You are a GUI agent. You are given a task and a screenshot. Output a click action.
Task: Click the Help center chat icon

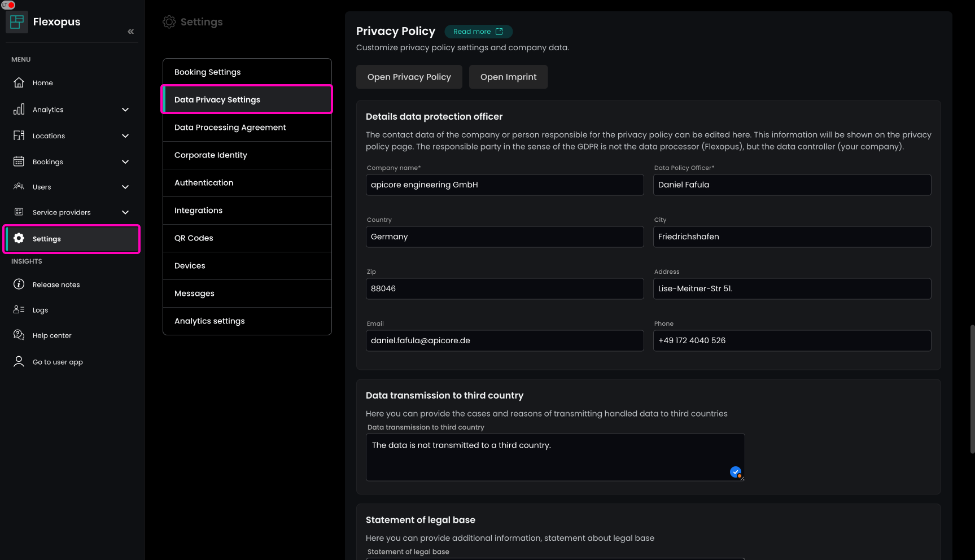[x=19, y=335]
